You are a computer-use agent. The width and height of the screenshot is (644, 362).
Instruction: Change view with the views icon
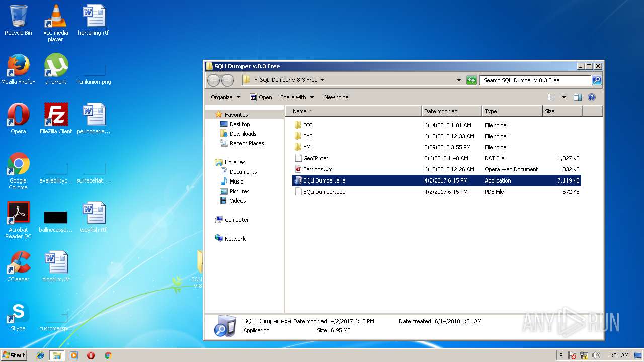tap(552, 97)
